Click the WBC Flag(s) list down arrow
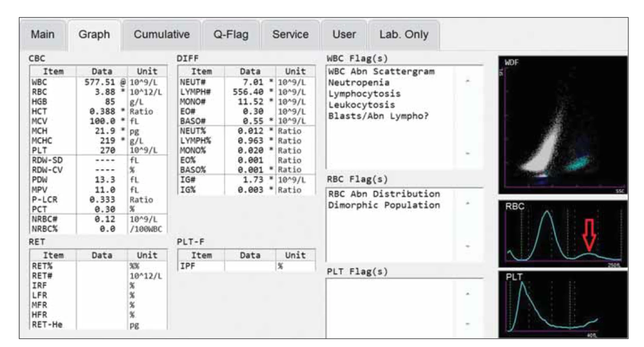The width and height of the screenshot is (644, 347). pos(467,154)
